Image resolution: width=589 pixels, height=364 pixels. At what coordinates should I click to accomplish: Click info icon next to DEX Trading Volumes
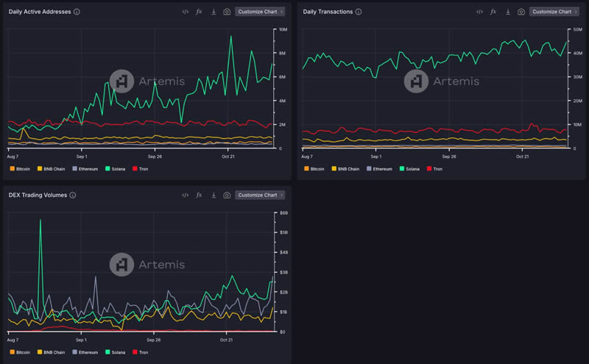tap(74, 195)
